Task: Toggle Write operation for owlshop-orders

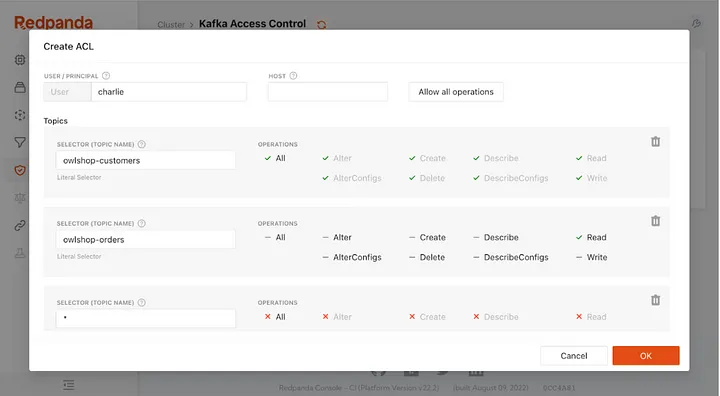Action: [591, 257]
